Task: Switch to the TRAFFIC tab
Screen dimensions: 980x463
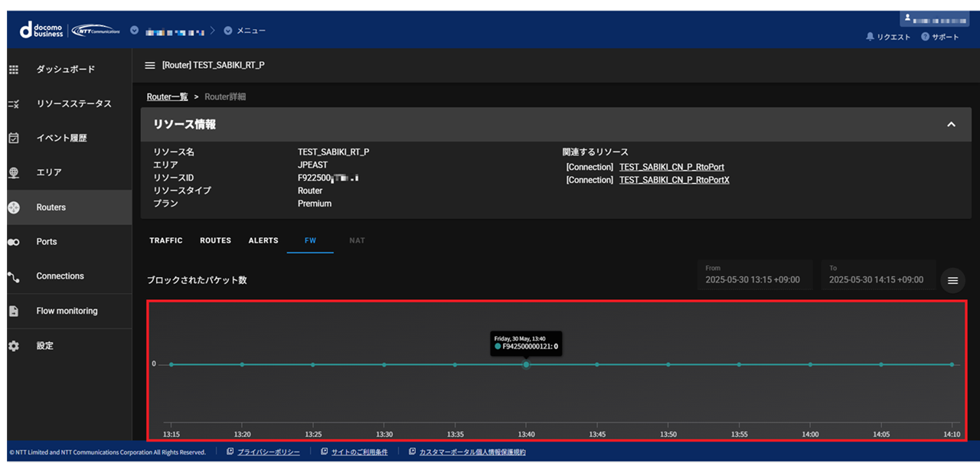Action: pyautogui.click(x=166, y=240)
